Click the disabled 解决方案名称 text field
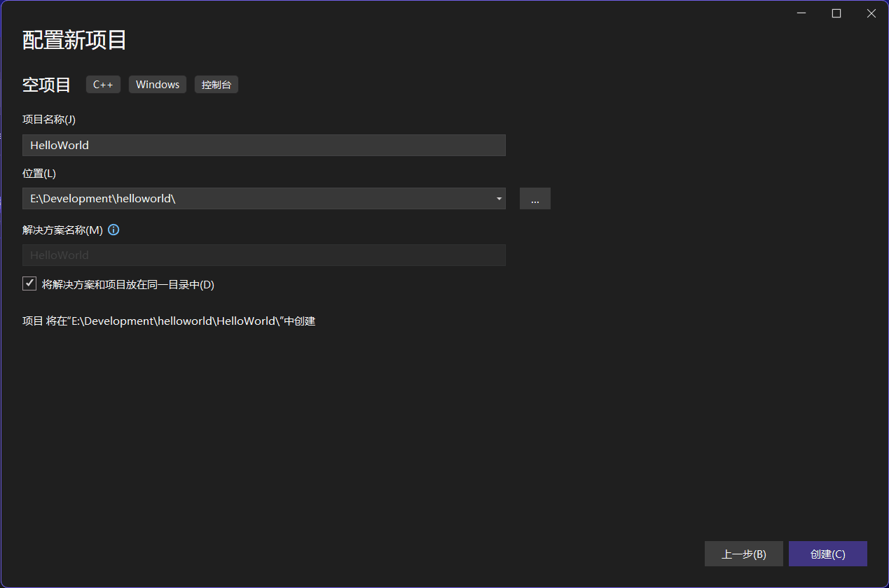 (x=263, y=255)
